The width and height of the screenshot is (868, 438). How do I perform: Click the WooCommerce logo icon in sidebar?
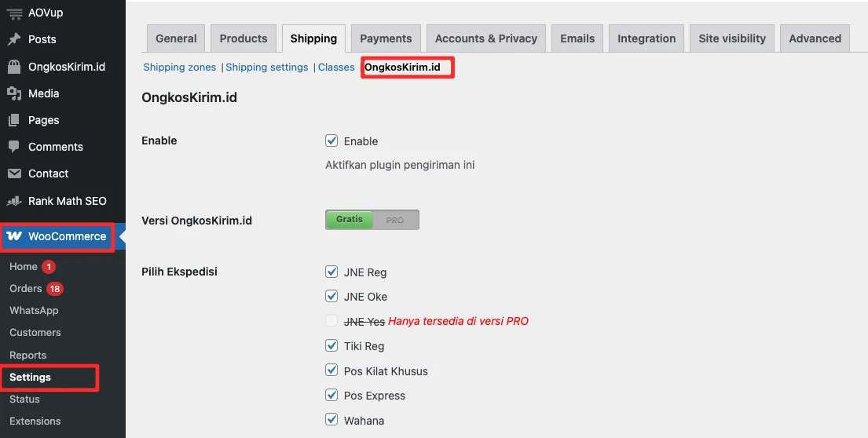pyautogui.click(x=14, y=236)
